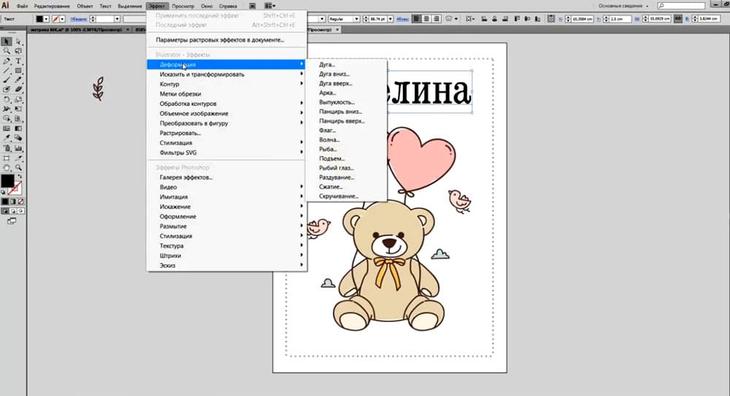
Task: Align text left in control bar
Action: tap(416, 19)
